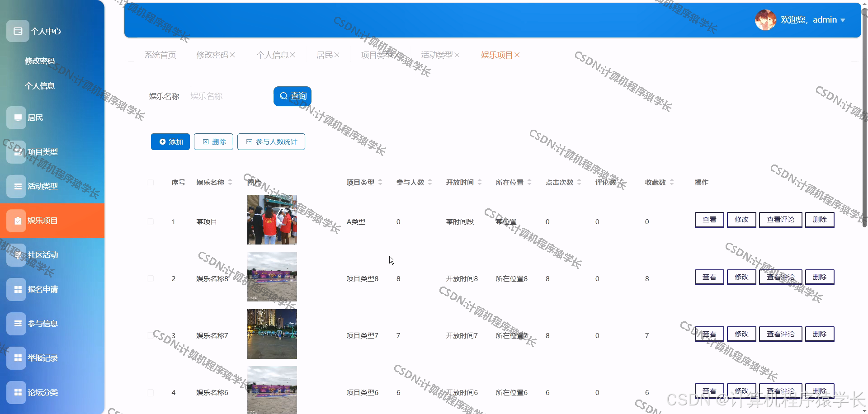
Task: Click 查看 for the 某项目 row
Action: [x=709, y=220]
